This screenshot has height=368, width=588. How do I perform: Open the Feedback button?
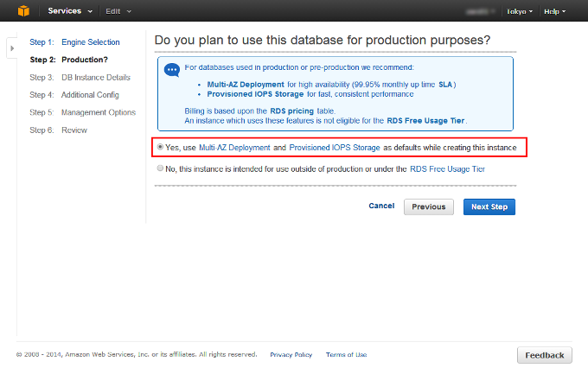(x=545, y=355)
